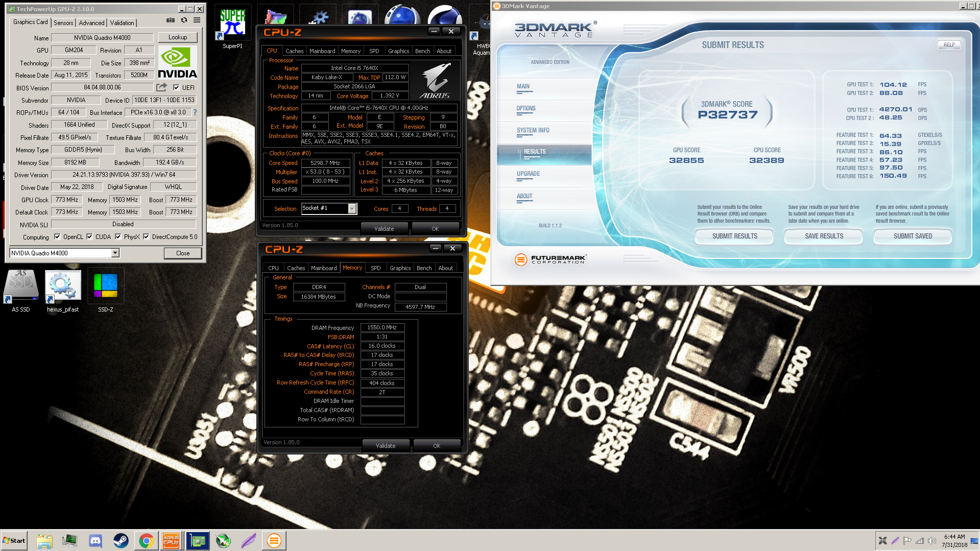Open the Bench tab in upper CPU-Z window
Screen dimensions: 980x551
[422, 51]
